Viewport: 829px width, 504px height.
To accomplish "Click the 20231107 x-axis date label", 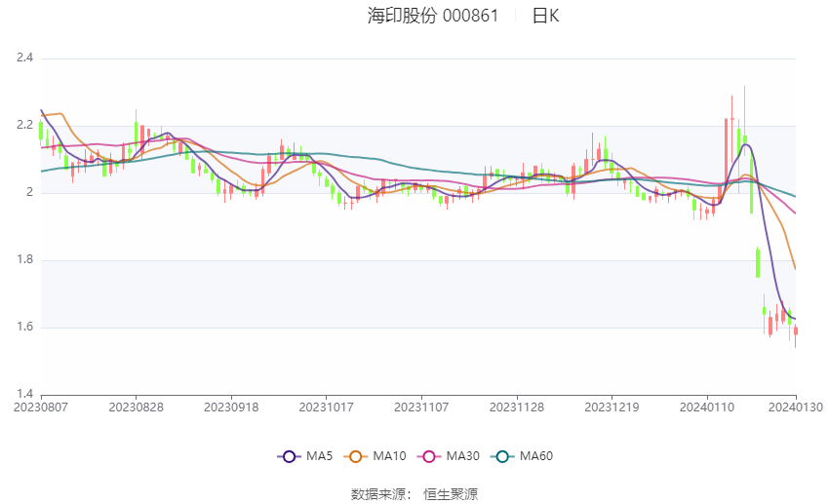I will [421, 407].
